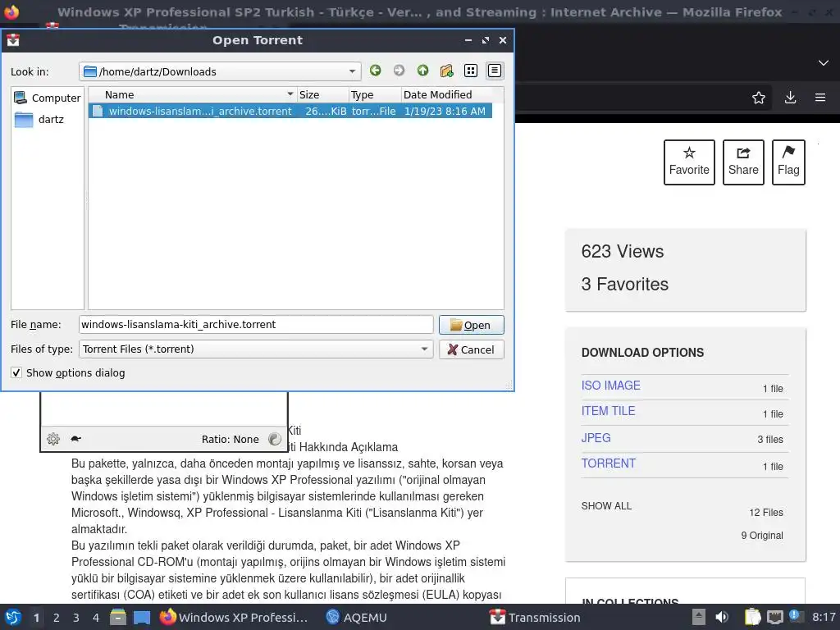This screenshot has width=840, height=630.
Task: Switch to workspace 2
Action: tap(57, 617)
